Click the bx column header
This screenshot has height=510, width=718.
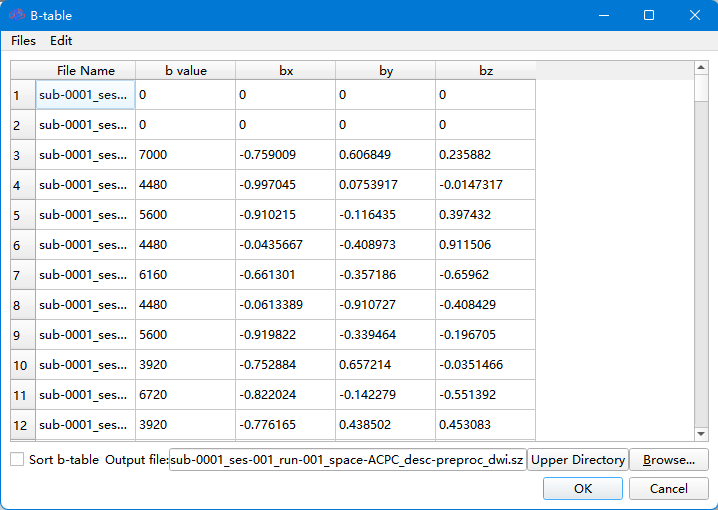click(286, 71)
